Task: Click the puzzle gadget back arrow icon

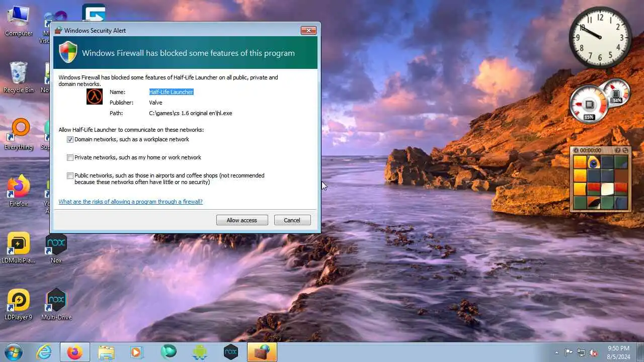Action: click(577, 150)
